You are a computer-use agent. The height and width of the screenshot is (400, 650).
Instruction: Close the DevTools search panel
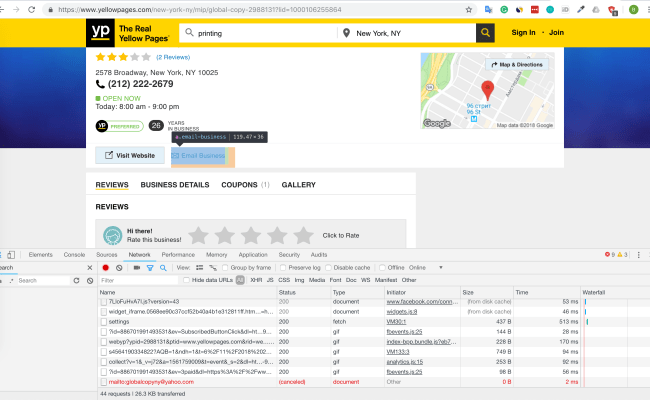90,268
